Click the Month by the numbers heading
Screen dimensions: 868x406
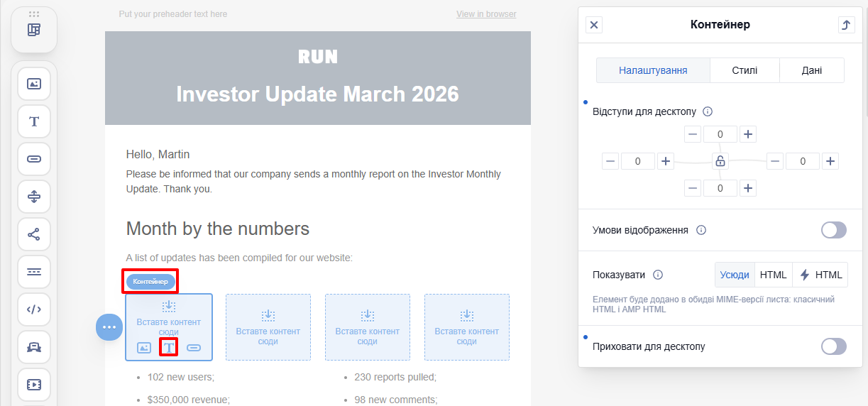pos(218,229)
